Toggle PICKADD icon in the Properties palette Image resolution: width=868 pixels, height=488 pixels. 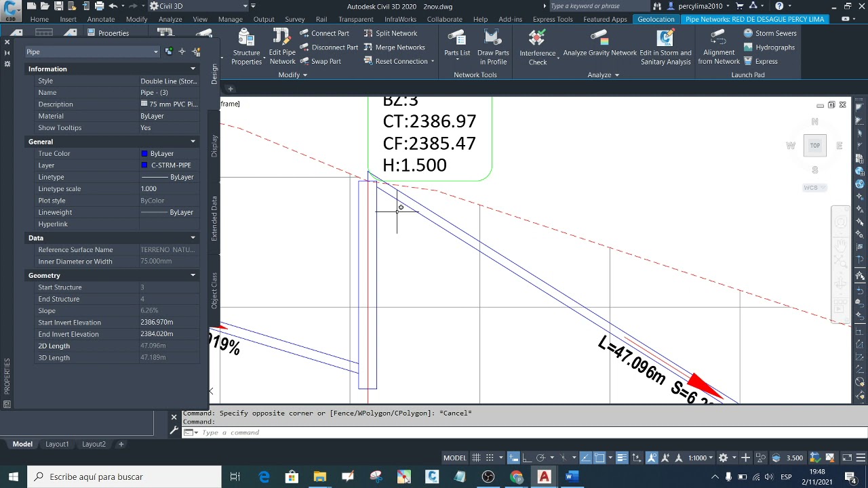[x=169, y=52]
